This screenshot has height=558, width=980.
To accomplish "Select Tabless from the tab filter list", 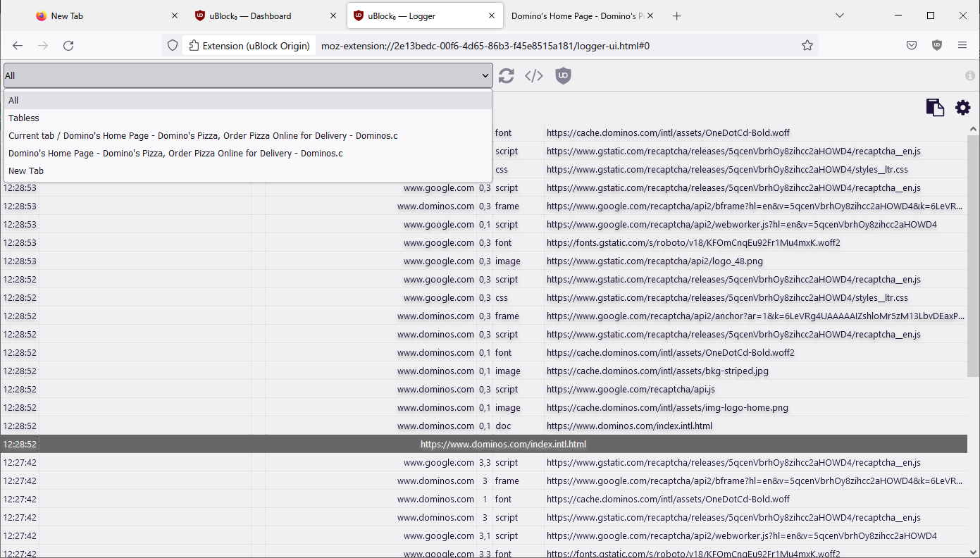I will [x=23, y=118].
